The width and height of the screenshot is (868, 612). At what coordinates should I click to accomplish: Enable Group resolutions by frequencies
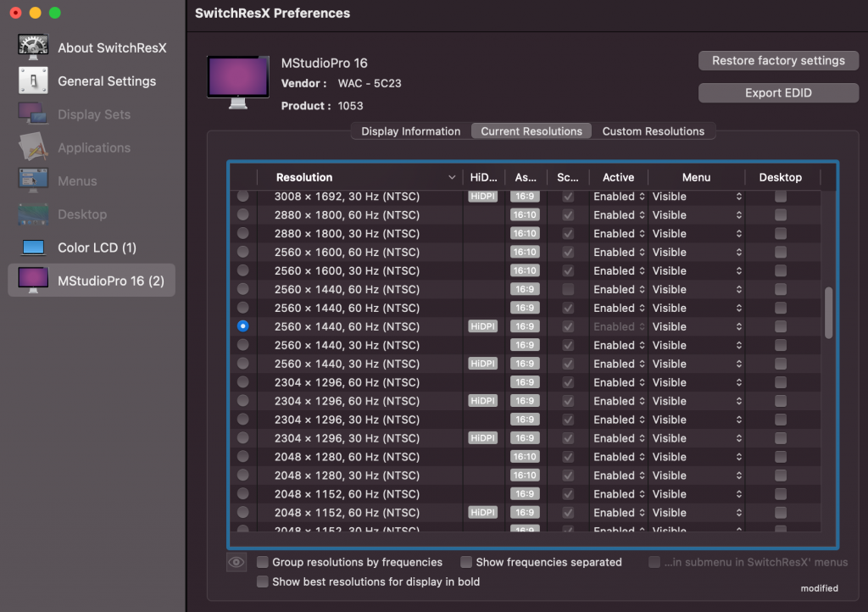(x=263, y=562)
